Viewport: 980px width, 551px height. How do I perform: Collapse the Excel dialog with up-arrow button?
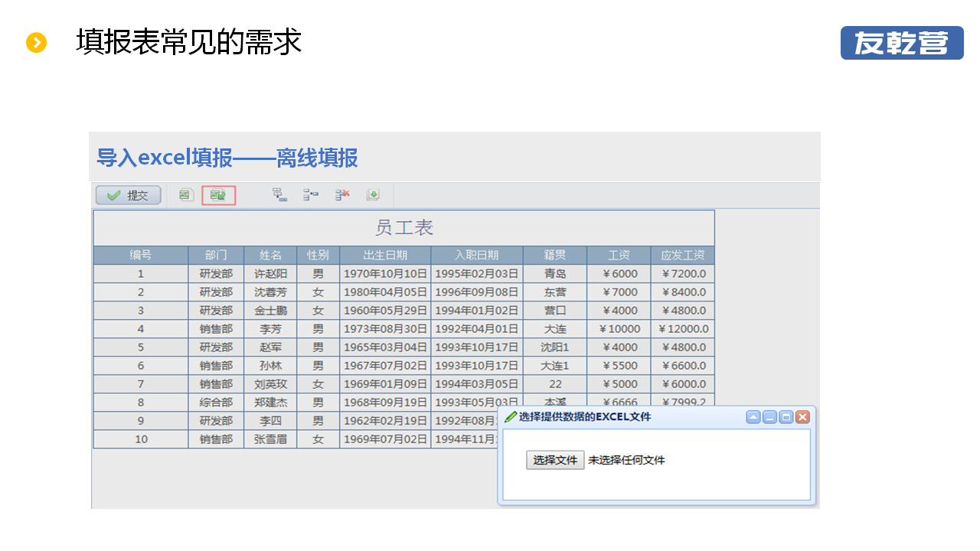tap(753, 417)
